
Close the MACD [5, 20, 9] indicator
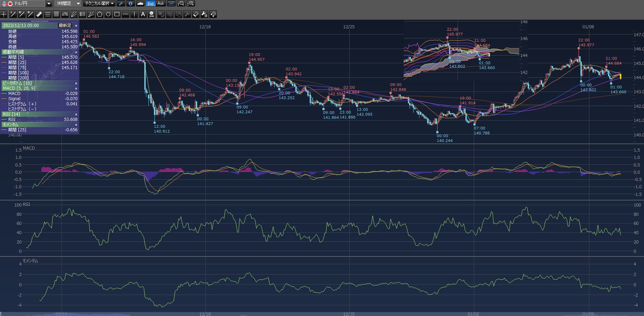(x=76, y=88)
